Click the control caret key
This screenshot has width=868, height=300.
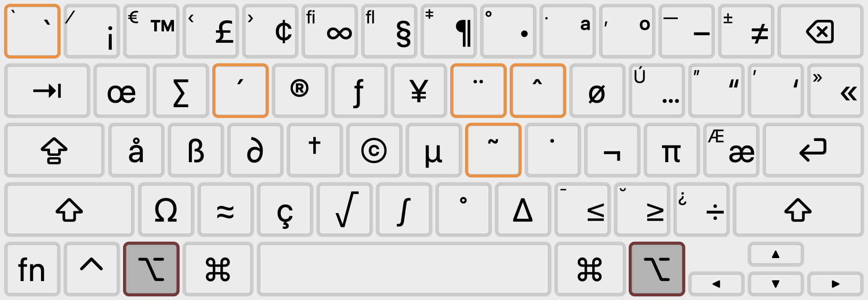[91, 269]
